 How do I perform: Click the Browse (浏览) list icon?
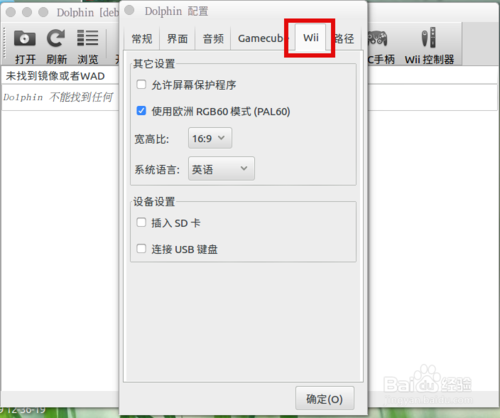pyautogui.click(x=87, y=38)
